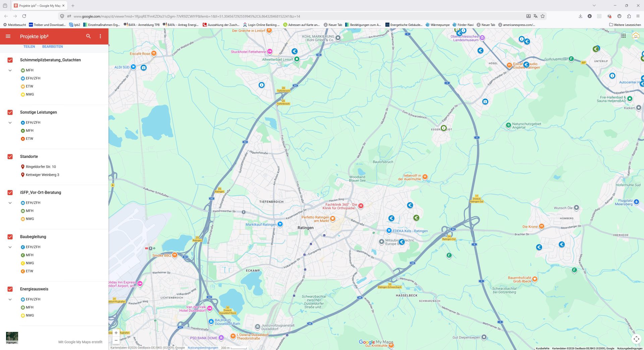Open the browser tab list dropdown
This screenshot has height=350, width=644.
click(594, 6)
